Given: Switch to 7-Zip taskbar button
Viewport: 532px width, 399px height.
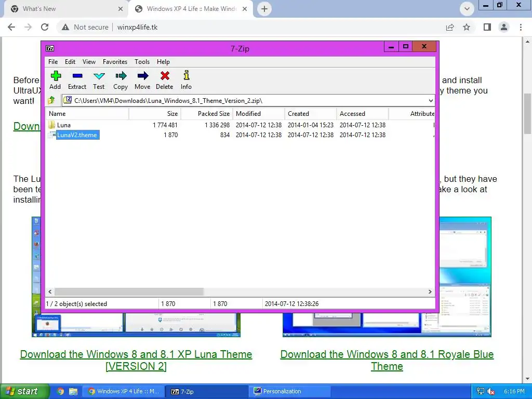Looking at the screenshot, I should (x=206, y=391).
